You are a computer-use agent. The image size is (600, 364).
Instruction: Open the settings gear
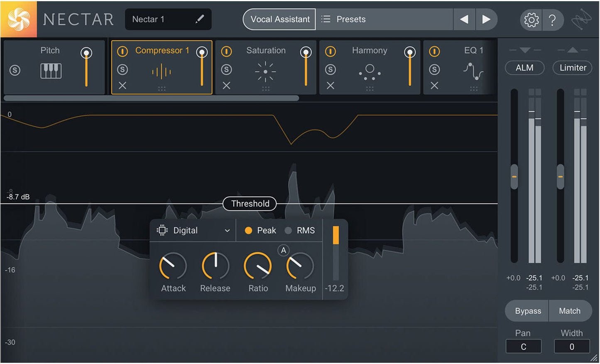pos(531,20)
